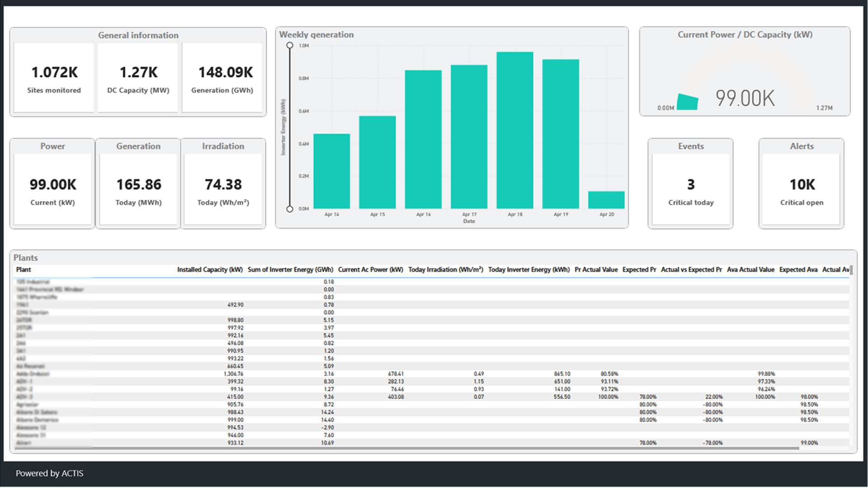The width and height of the screenshot is (868, 488).
Task: Click the 1.15 today irradiation cell
Action: (x=479, y=382)
